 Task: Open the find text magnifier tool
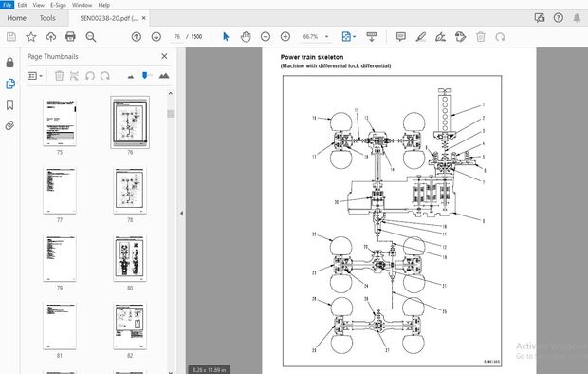pyautogui.click(x=91, y=37)
